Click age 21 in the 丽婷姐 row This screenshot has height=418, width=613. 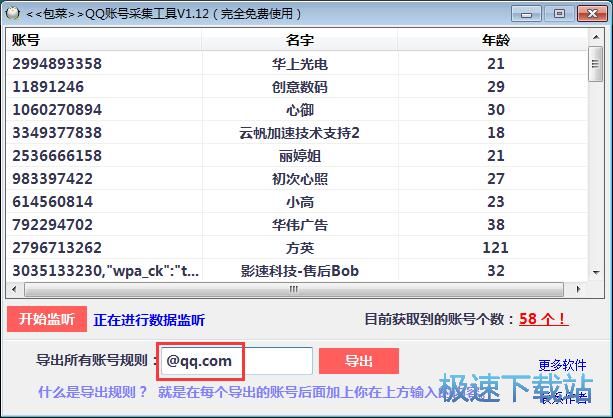[x=496, y=156]
